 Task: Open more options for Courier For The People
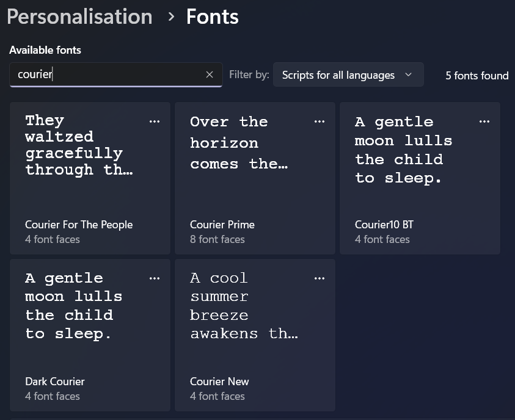(155, 121)
